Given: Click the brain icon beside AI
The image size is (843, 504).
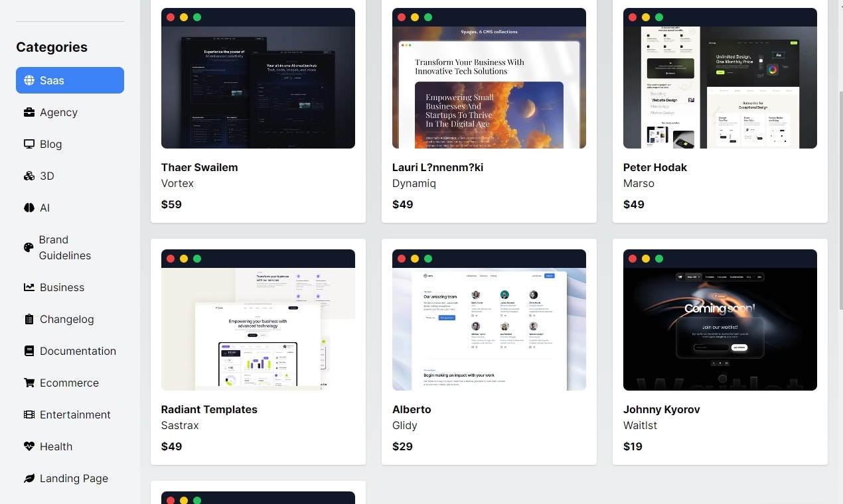Looking at the screenshot, I should click(29, 208).
